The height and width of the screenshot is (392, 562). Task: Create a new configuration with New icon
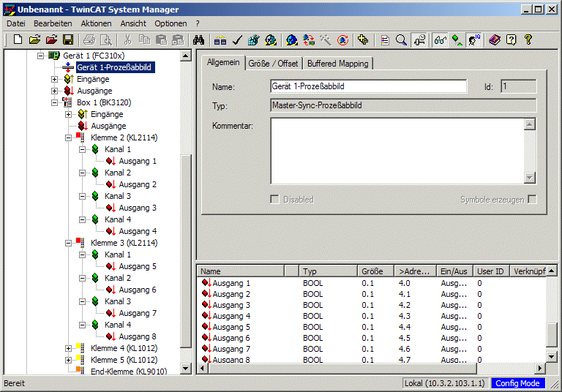pos(18,39)
